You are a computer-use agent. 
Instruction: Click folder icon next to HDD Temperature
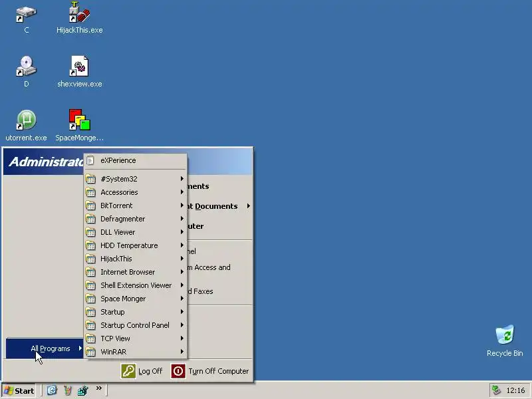(x=90, y=245)
